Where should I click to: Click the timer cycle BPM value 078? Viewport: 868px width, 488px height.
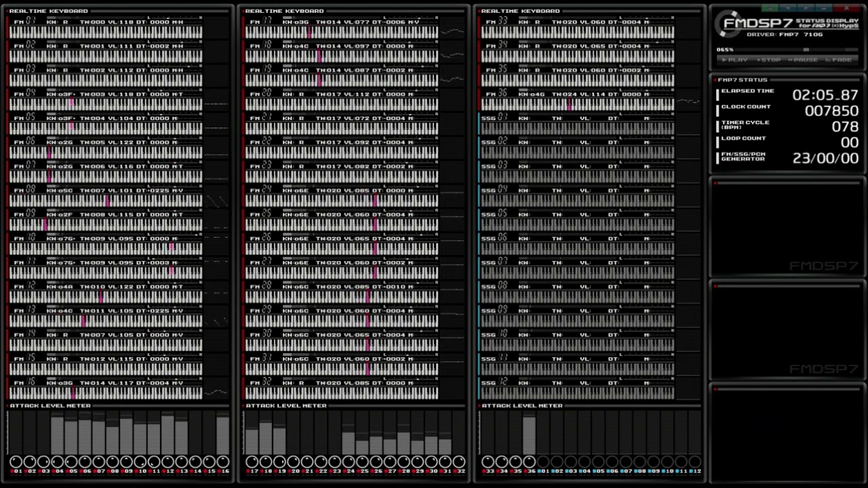pos(845,127)
